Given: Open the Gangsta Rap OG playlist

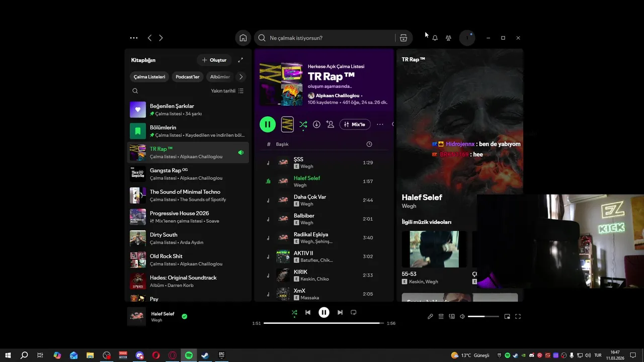Looking at the screenshot, I should point(188,174).
